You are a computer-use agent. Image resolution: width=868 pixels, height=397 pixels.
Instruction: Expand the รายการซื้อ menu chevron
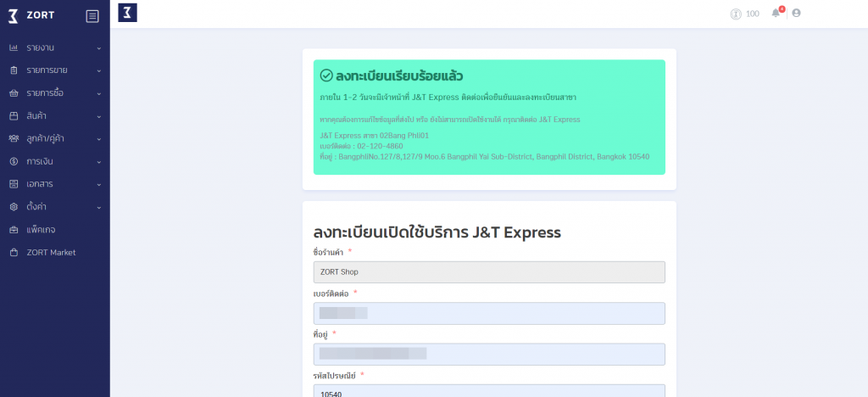[x=99, y=93]
